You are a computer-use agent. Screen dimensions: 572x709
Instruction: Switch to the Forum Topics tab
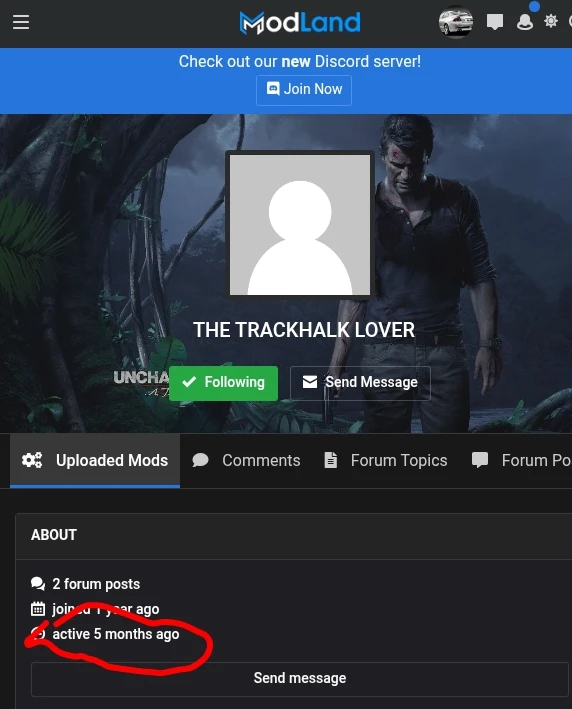point(386,460)
